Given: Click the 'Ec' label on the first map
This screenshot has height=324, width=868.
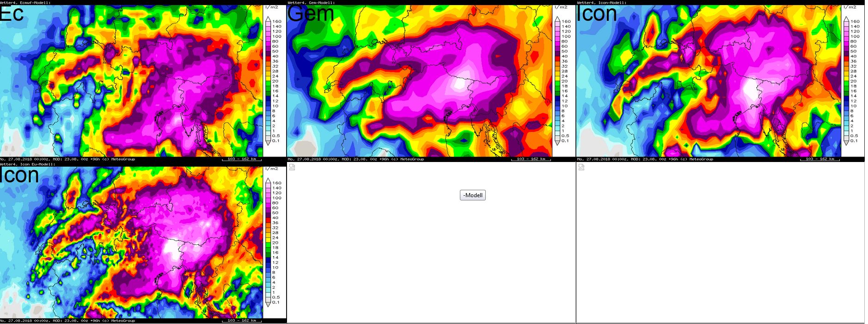Looking at the screenshot, I should (x=12, y=14).
